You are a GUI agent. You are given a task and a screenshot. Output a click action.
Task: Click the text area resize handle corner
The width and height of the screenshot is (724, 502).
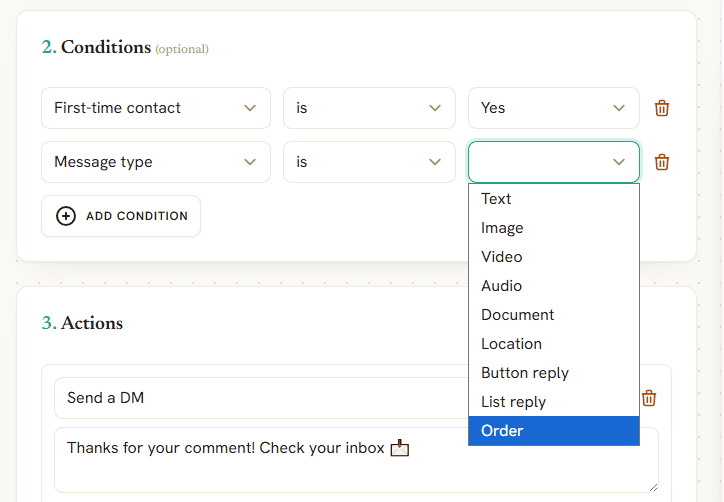coord(653,488)
